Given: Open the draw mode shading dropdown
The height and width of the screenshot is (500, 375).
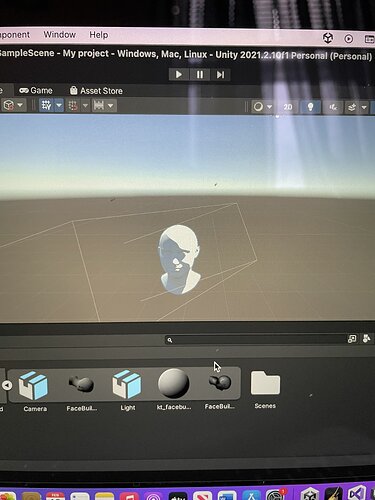Looking at the screenshot, I should (x=262, y=107).
